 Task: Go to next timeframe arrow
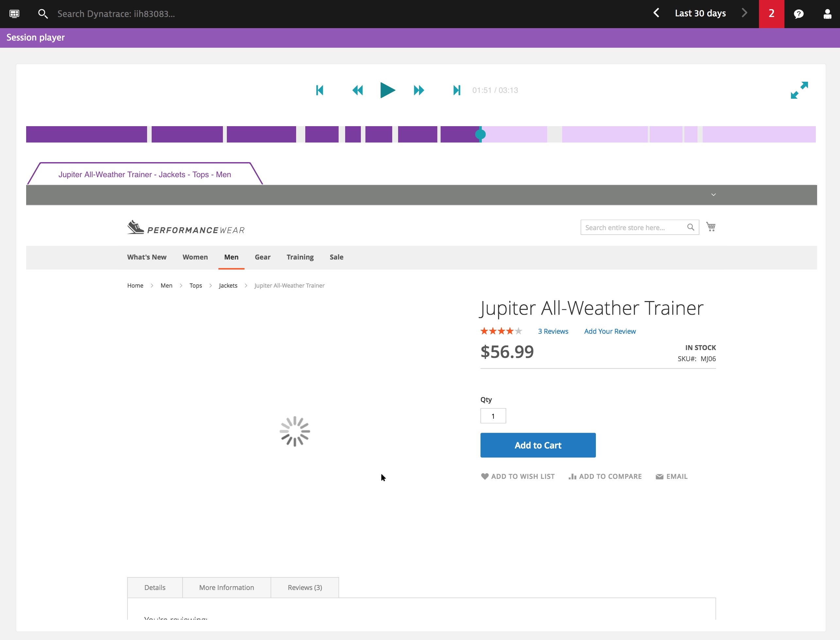pyautogui.click(x=744, y=13)
